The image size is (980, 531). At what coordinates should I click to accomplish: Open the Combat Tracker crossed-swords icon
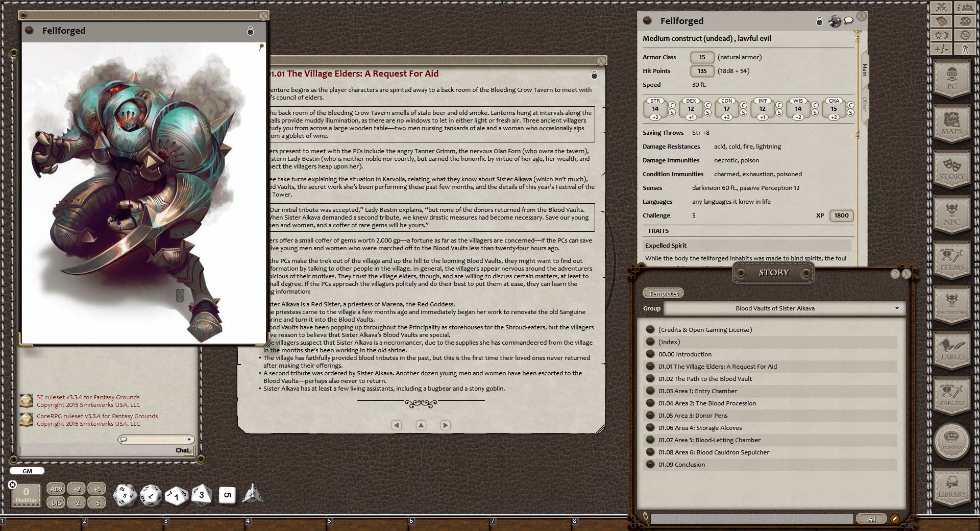pos(942,8)
